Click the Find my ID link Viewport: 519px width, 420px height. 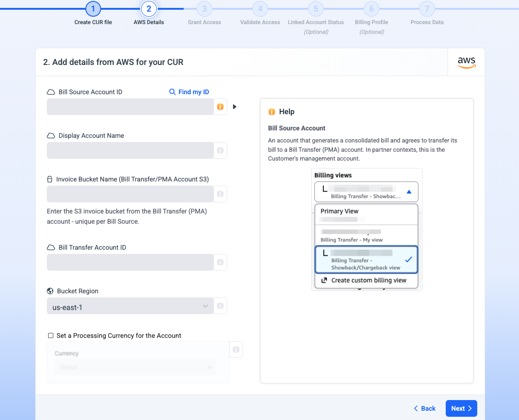193,92
